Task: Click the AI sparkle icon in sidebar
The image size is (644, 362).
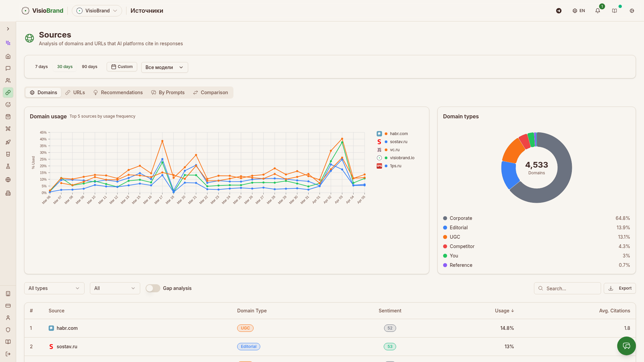Action: point(8,43)
